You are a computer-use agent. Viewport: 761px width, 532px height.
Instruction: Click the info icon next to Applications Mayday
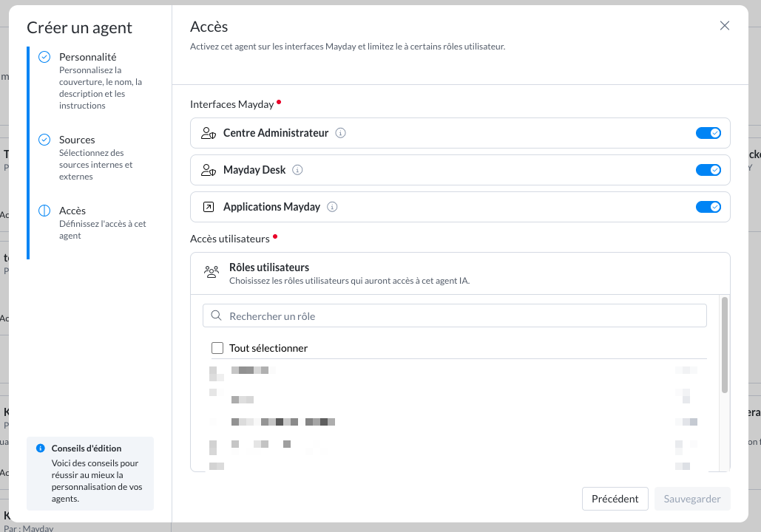(x=333, y=208)
